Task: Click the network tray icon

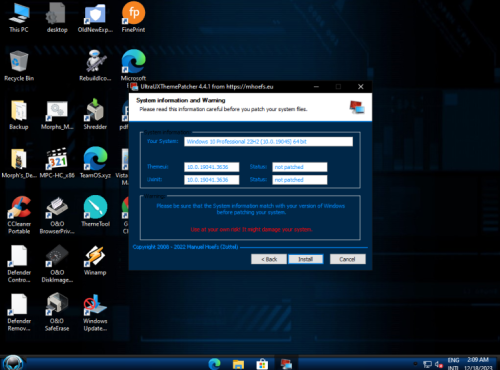Action: pyautogui.click(x=427, y=365)
